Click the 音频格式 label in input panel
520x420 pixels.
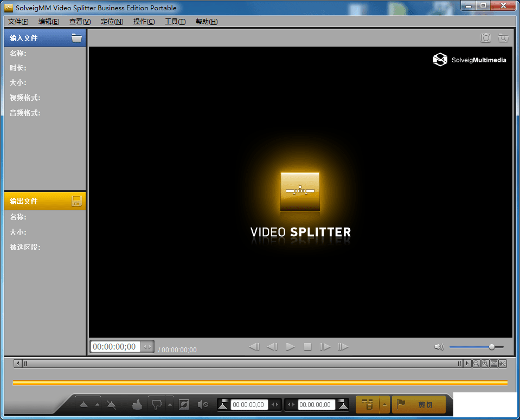(x=25, y=113)
